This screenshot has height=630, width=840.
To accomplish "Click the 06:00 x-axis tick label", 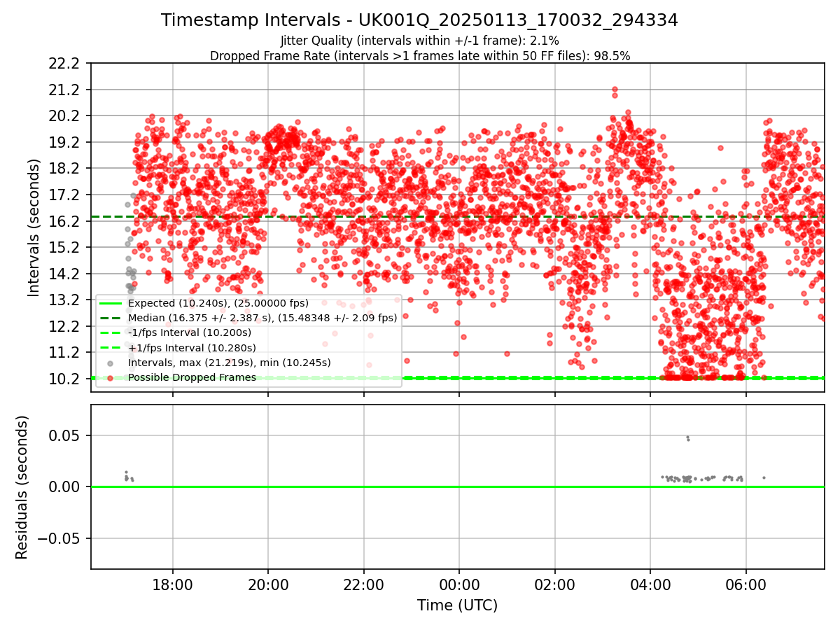I will tap(746, 584).
